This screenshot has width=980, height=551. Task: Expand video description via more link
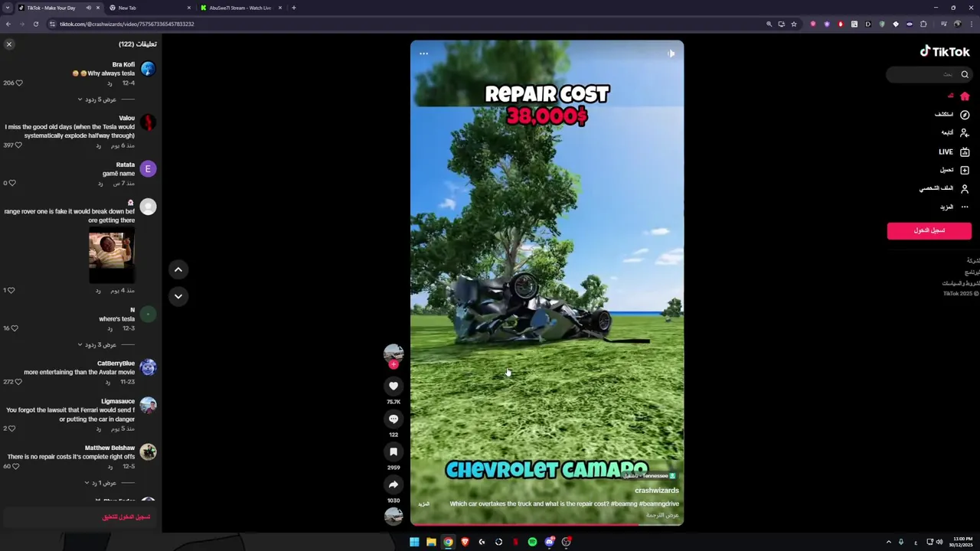pos(423,504)
